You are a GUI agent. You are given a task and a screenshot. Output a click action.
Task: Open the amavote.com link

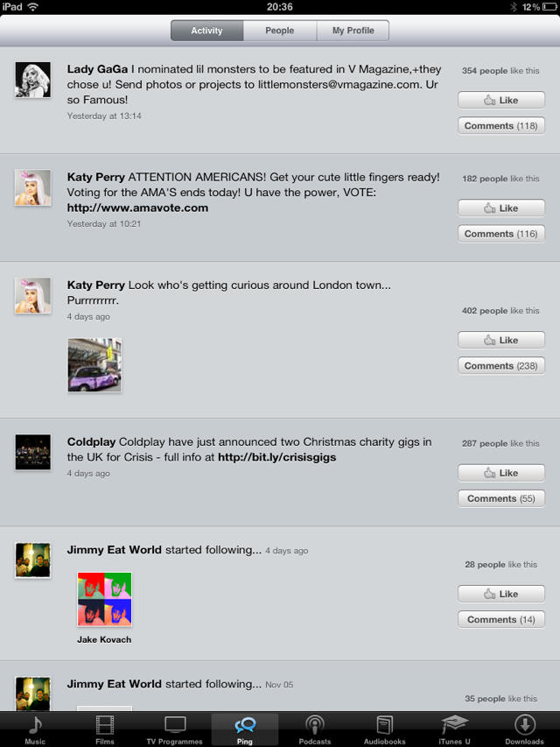(x=137, y=208)
